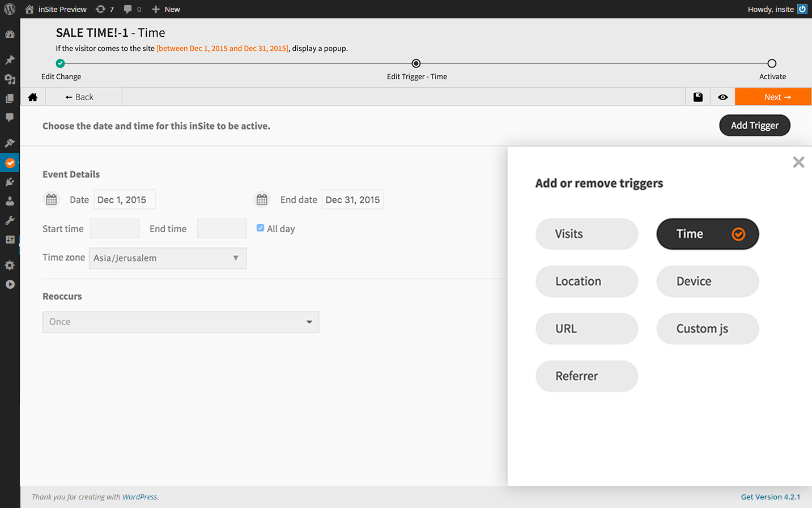Enable the Location trigger
812x508 pixels.
[x=586, y=281]
